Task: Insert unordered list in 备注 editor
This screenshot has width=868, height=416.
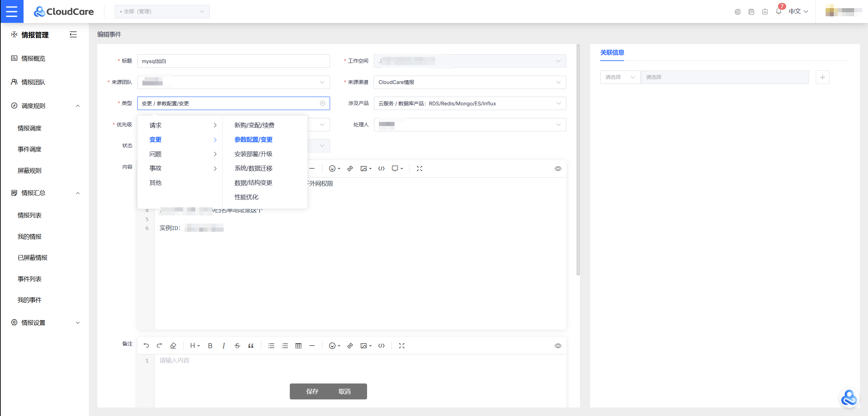Action: (x=271, y=346)
